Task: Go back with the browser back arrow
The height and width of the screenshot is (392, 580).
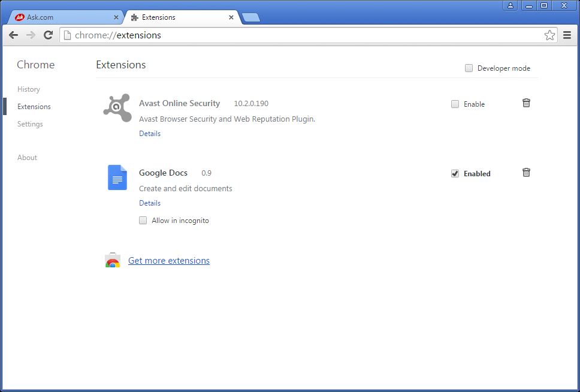Action: click(13, 35)
